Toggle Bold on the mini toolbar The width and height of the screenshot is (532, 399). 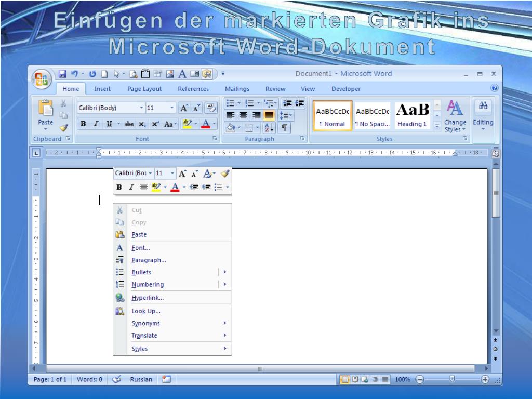click(x=119, y=187)
